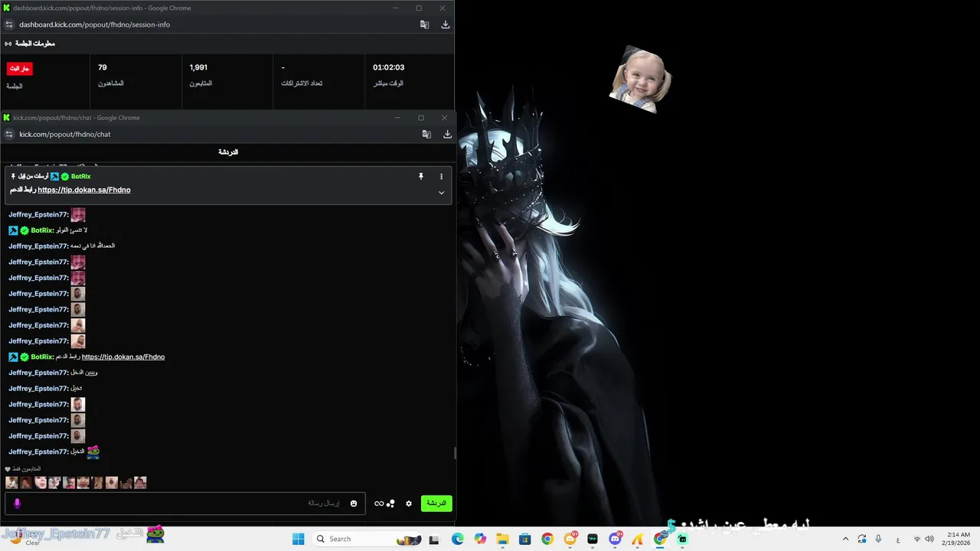Viewport: 980px width, 551px height.
Task: Open the Windows Start menu
Action: coord(299,539)
